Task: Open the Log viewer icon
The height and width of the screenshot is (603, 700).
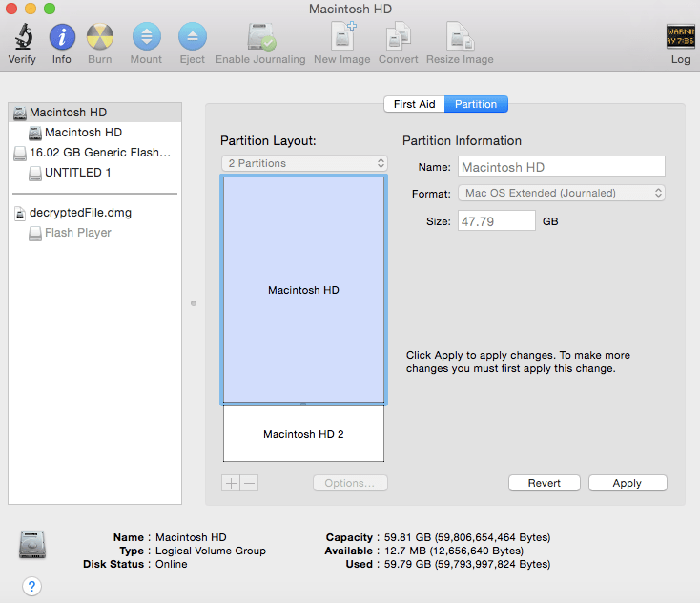Action: click(x=680, y=36)
